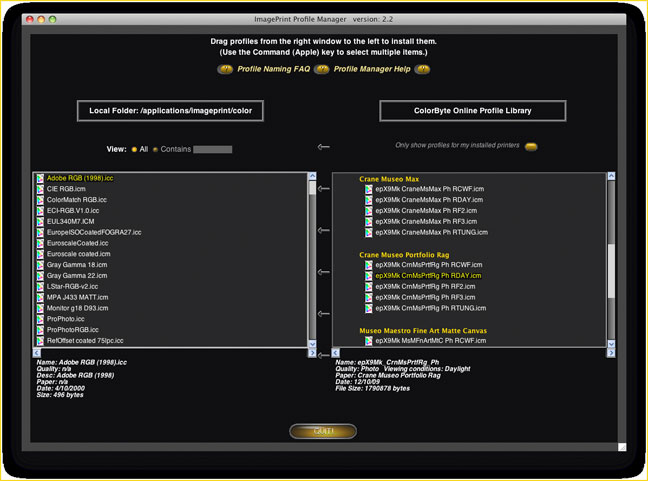This screenshot has height=481, width=648.
Task: Click file icon of RefOffset coated 75lpc.icc
Action: coord(40,341)
